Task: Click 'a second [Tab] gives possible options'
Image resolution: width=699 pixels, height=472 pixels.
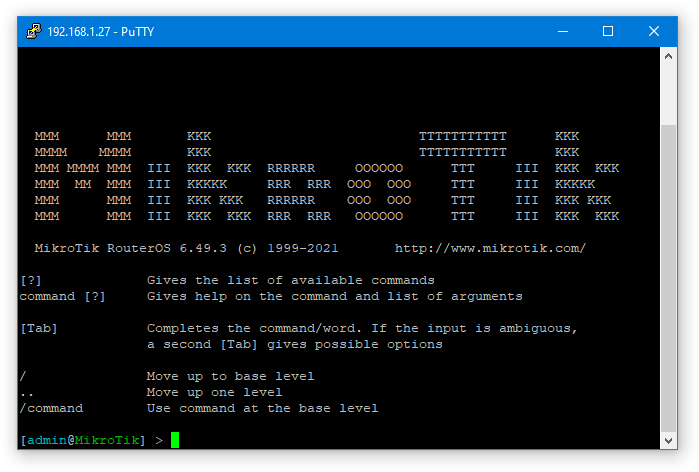Action: 295,345
